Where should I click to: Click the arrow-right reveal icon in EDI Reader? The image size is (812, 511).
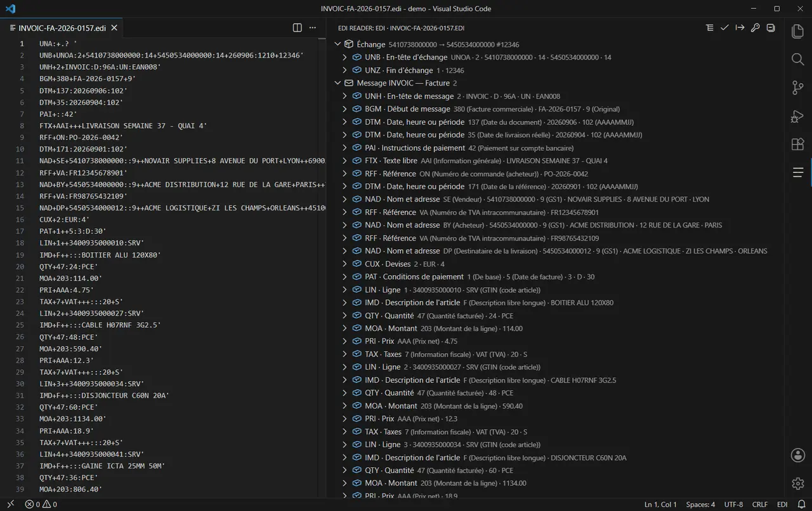(740, 28)
